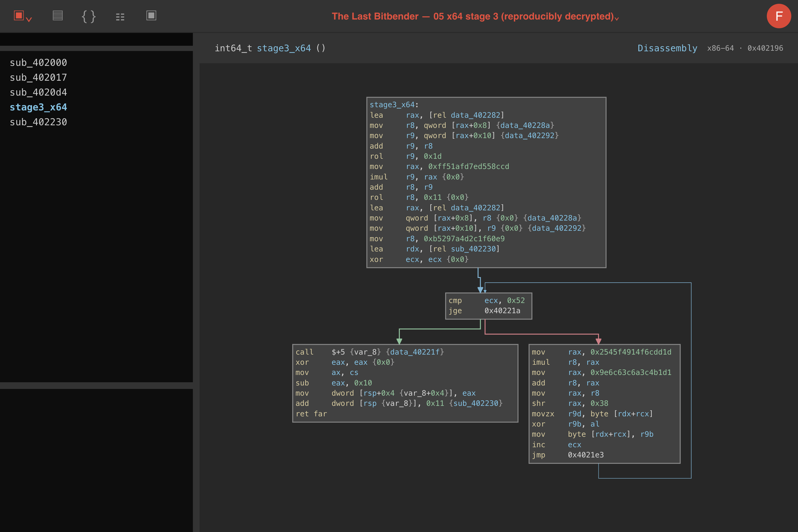Screen dimensions: 798x532
Task: Follow sub_402230 in lea rdx instruction
Action: [x=473, y=249]
